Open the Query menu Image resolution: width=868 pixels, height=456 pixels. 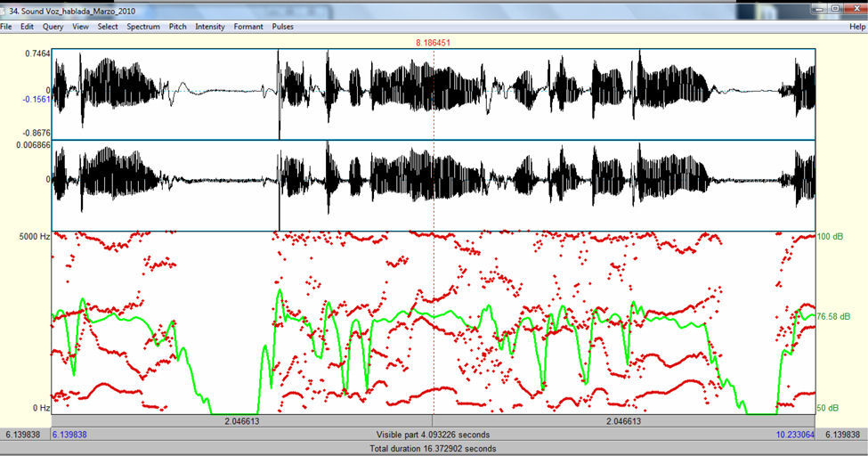pos(53,27)
